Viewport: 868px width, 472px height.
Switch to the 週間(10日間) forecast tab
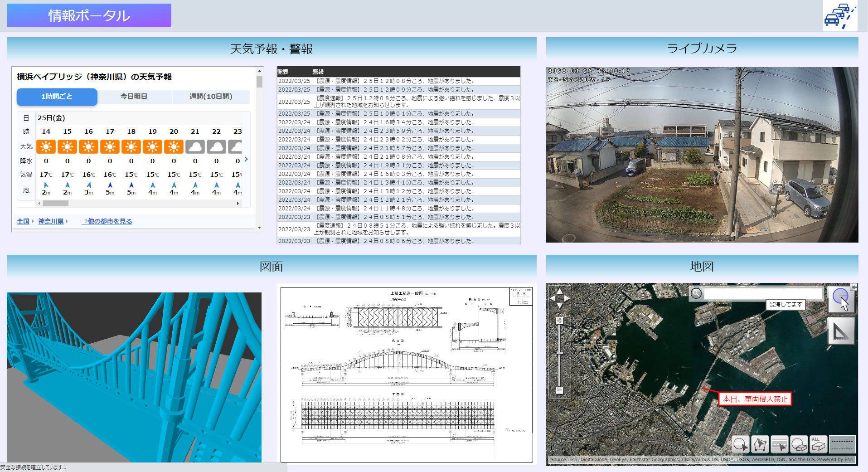coord(211,97)
